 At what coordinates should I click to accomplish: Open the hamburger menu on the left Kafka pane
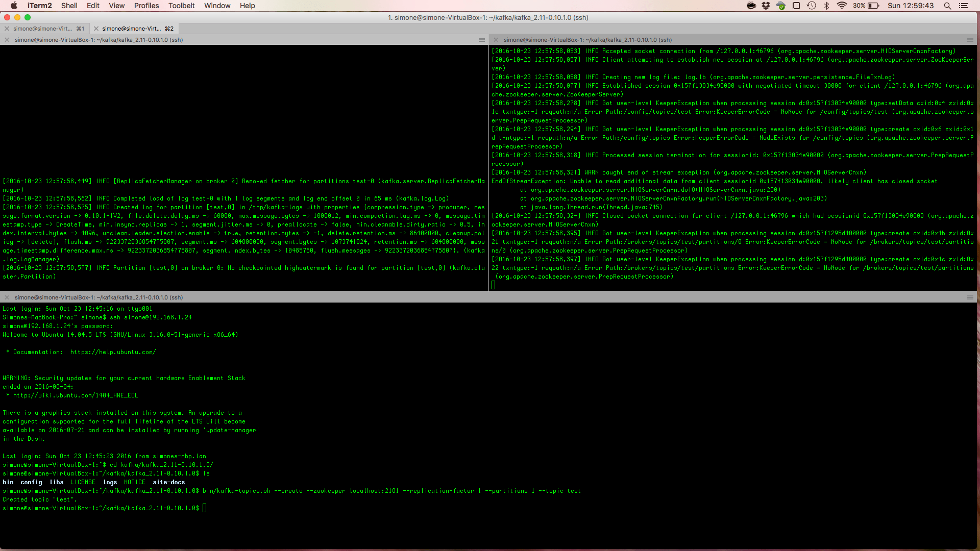(x=482, y=40)
